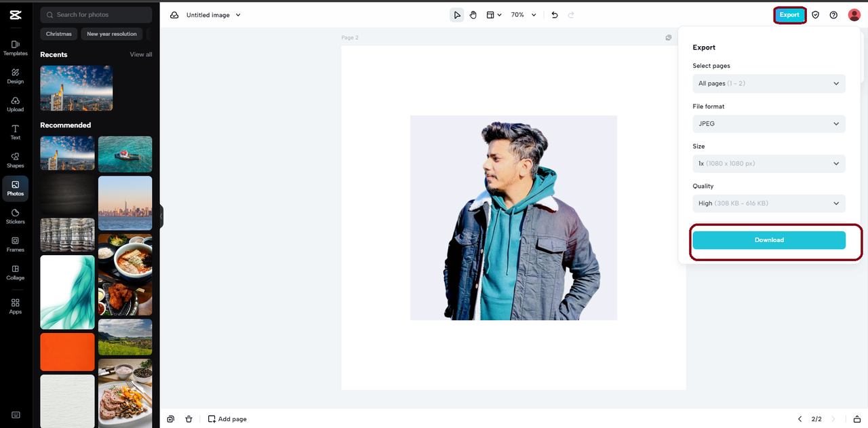Click the 2/2 page counter
Screen dimensions: 868x428
(x=816, y=419)
